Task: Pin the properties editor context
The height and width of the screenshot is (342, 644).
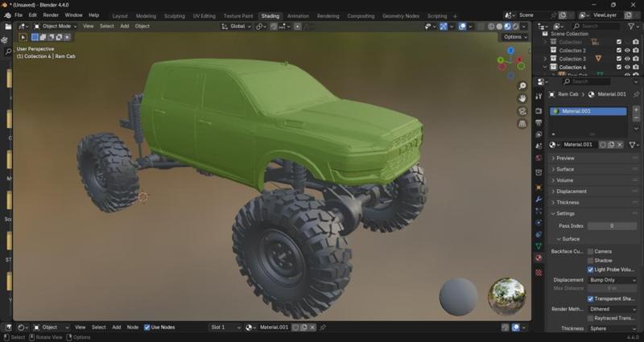Action: tap(636, 94)
